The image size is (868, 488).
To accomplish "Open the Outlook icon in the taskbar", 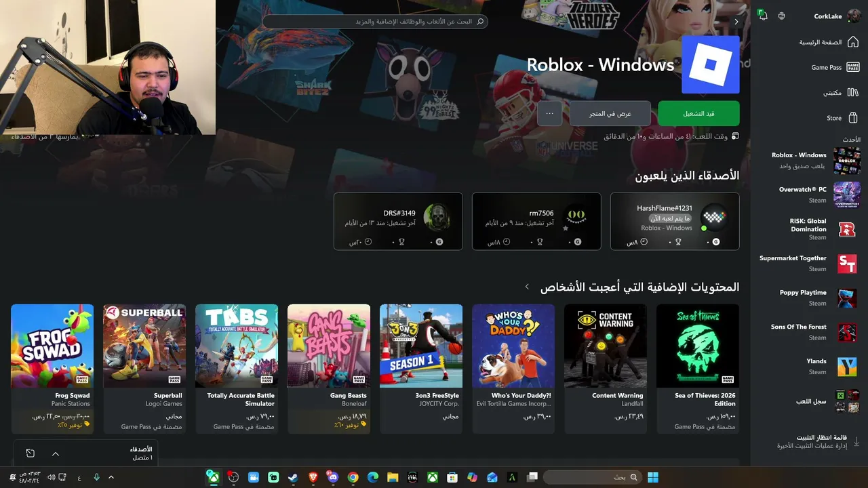I will pos(492,477).
